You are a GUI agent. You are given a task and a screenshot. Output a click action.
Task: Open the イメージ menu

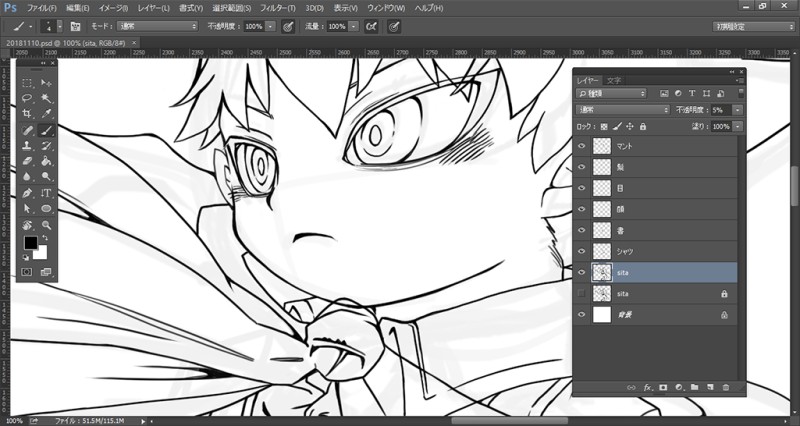pyautogui.click(x=113, y=8)
